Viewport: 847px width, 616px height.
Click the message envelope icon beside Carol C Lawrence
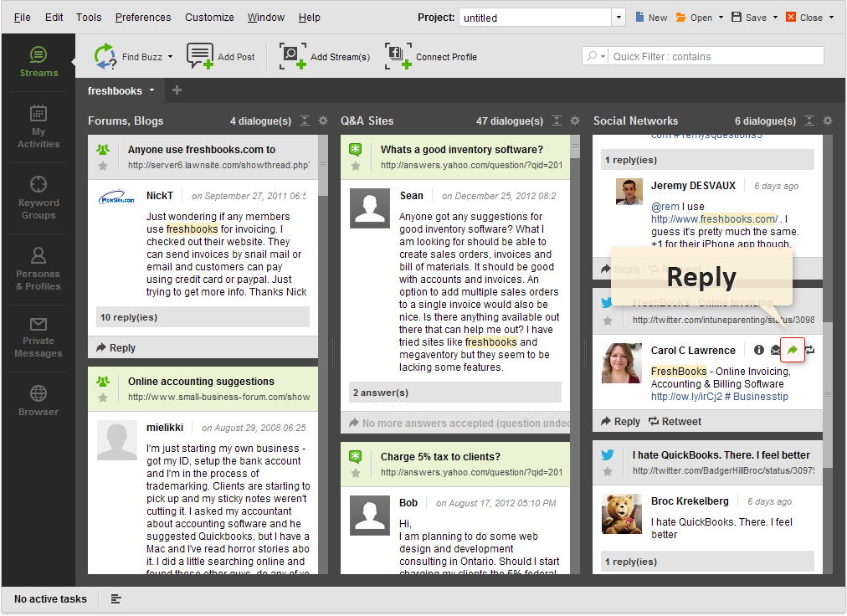pyautogui.click(x=775, y=350)
